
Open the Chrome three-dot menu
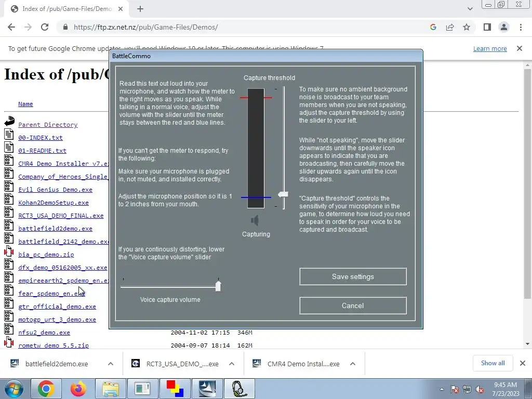point(521,27)
